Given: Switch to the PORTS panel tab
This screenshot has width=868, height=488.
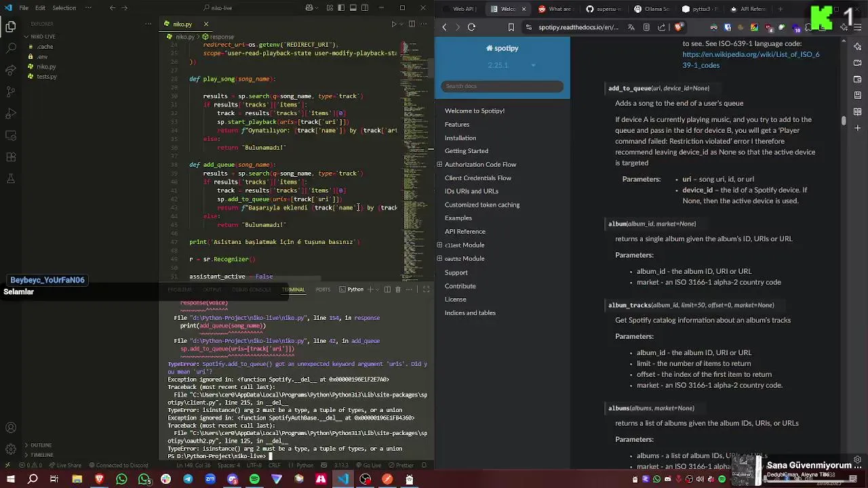Looking at the screenshot, I should 323,289.
